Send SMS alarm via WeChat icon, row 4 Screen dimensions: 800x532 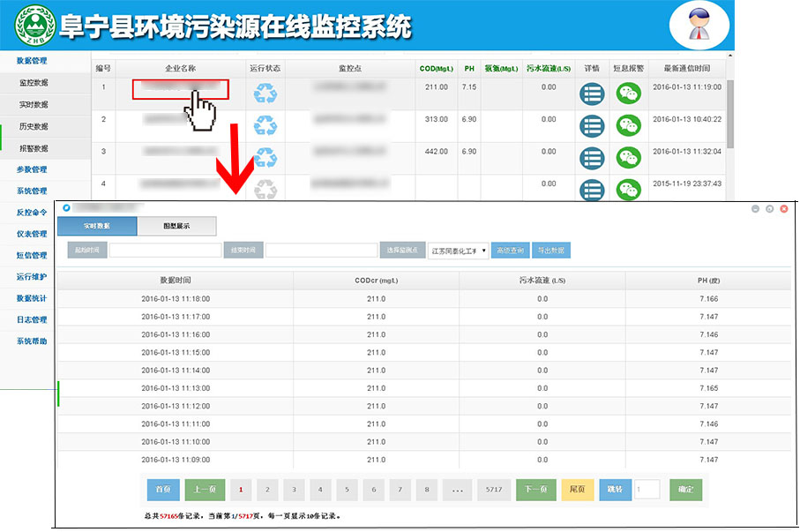[x=629, y=190]
